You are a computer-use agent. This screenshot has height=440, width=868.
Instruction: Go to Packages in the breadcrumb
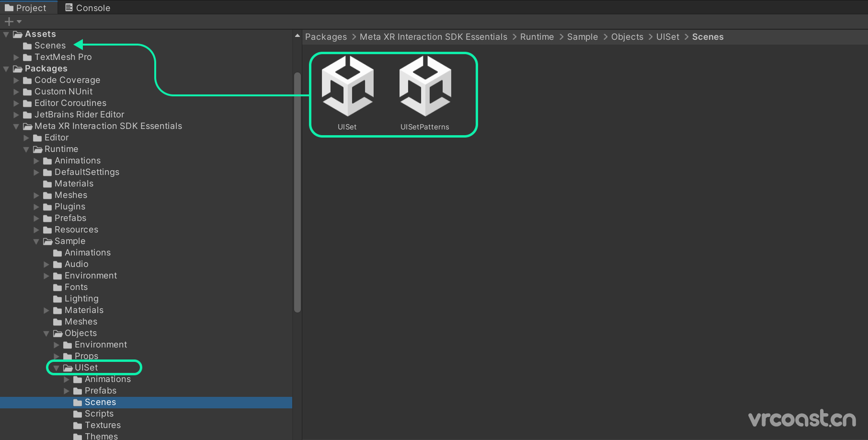[x=326, y=37]
